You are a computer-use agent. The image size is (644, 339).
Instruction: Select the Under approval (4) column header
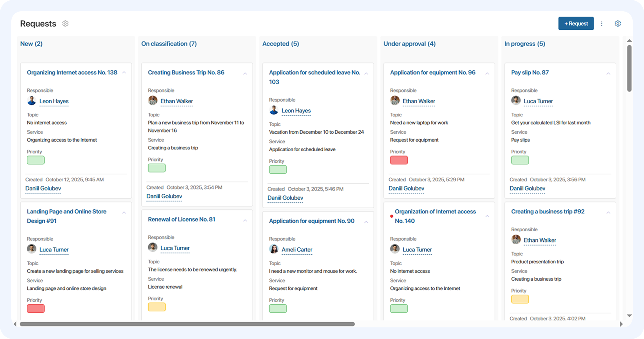pyautogui.click(x=409, y=44)
